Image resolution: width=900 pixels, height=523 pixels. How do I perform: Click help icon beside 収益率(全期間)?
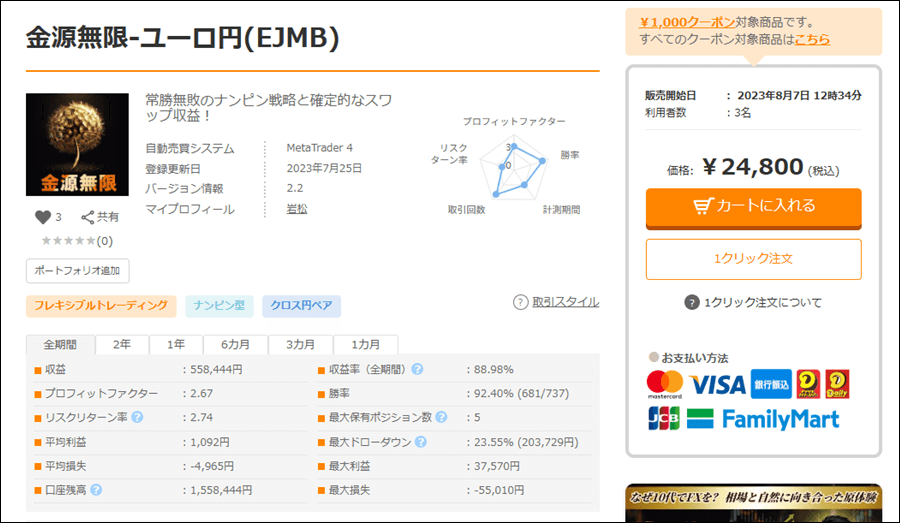coord(417,369)
